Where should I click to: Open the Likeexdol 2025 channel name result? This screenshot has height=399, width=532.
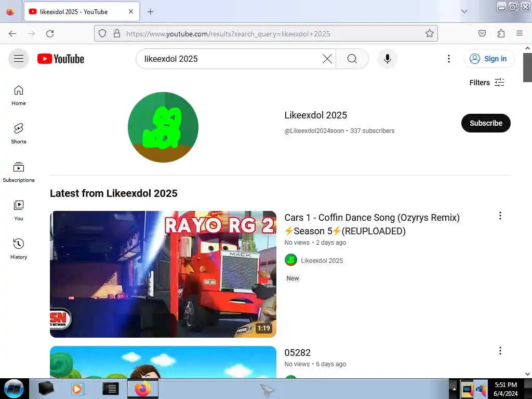[315, 115]
